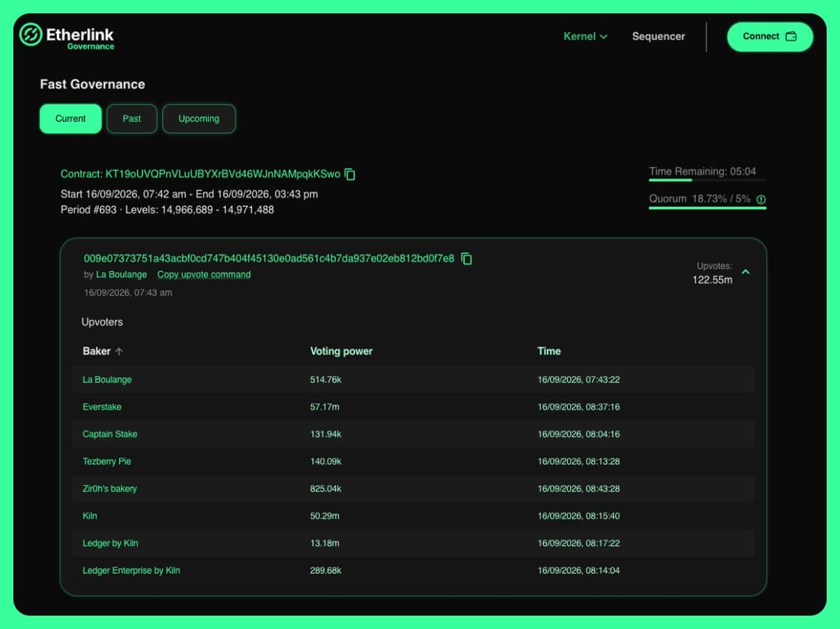Viewport: 840px width, 629px height.
Task: Click the Time Remaining progress bar
Action: point(708,180)
